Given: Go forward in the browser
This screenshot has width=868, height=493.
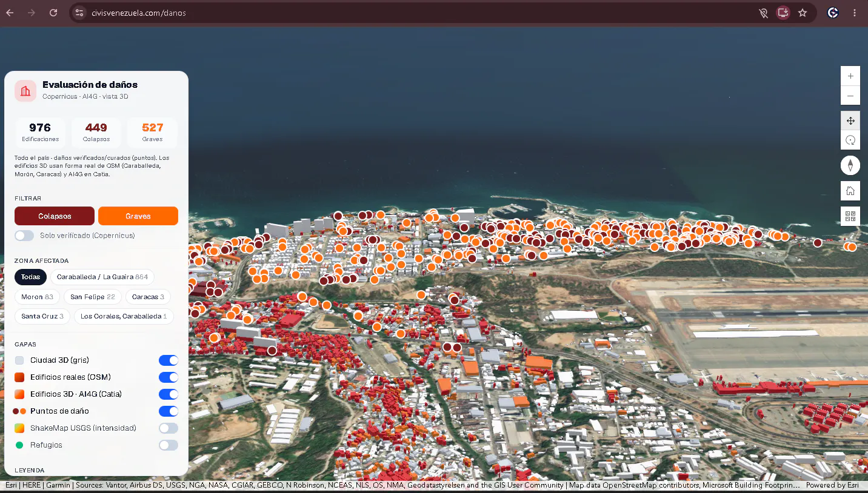Looking at the screenshot, I should pos(32,13).
